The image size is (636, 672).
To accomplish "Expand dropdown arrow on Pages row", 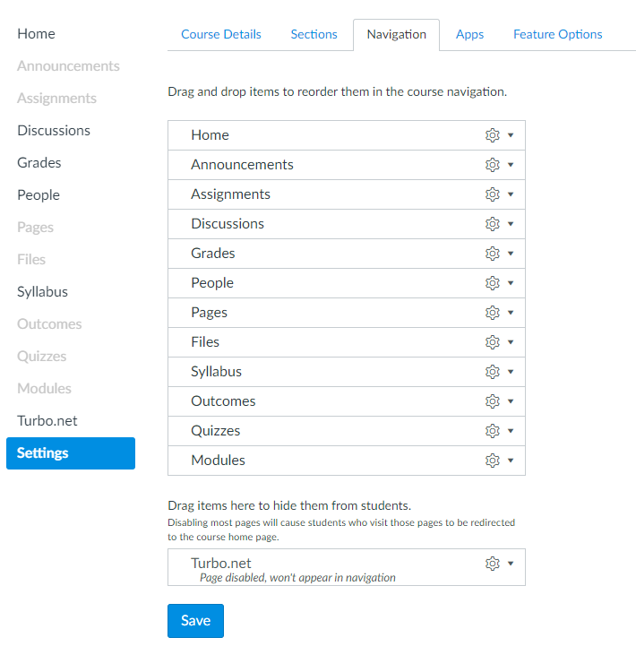I will click(x=511, y=313).
